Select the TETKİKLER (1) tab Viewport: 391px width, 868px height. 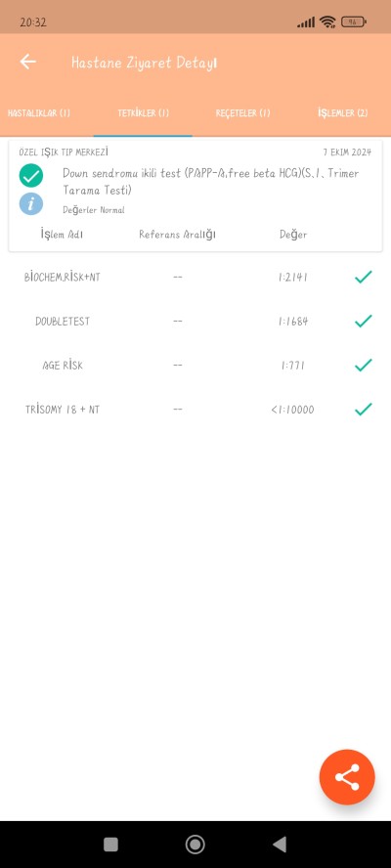(143, 113)
